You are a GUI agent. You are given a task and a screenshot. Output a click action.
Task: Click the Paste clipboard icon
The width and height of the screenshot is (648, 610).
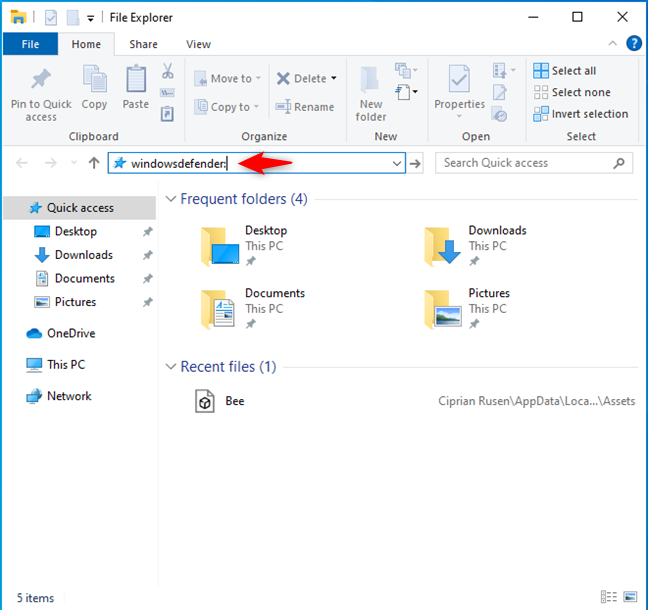[136, 79]
